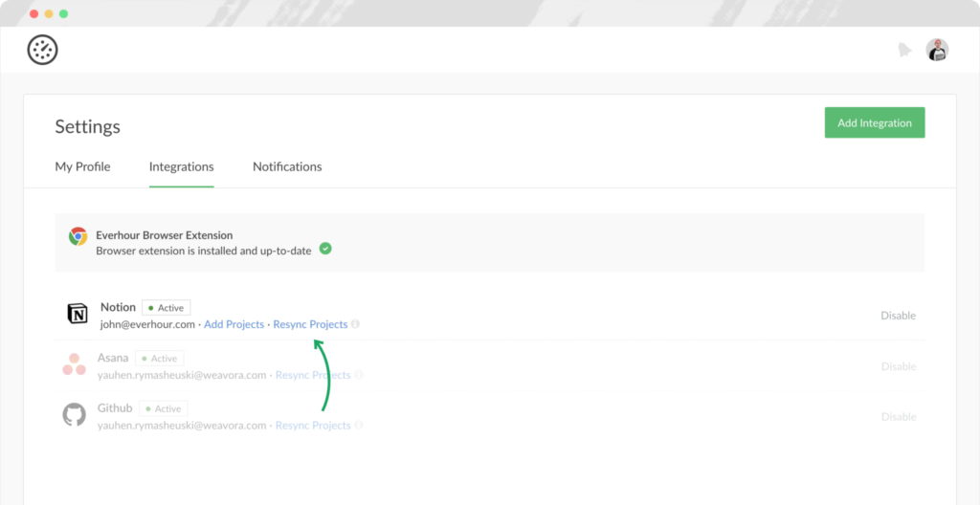Open the Everhour clock logo home

[x=42, y=50]
